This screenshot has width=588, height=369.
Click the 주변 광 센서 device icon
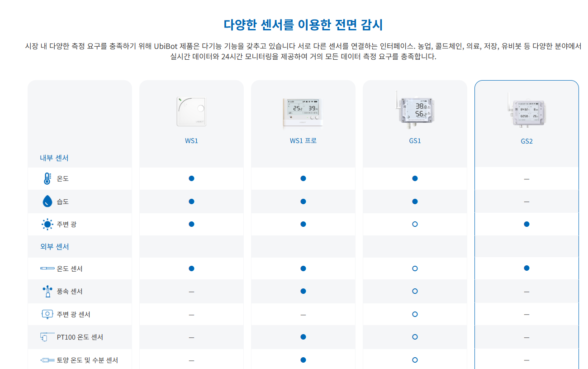point(47,314)
